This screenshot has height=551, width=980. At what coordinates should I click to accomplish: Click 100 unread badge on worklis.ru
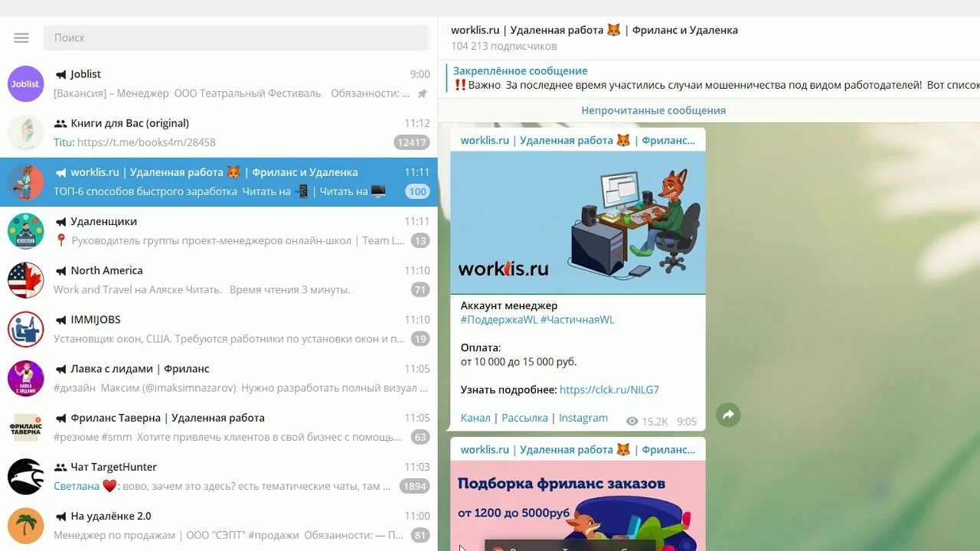[x=418, y=191]
